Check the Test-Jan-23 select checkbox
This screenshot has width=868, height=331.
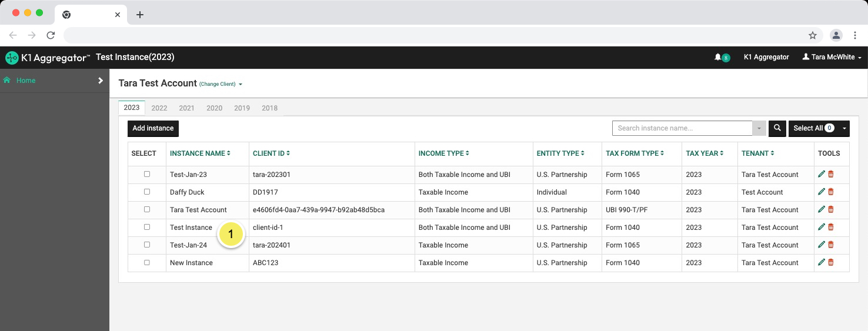147,174
